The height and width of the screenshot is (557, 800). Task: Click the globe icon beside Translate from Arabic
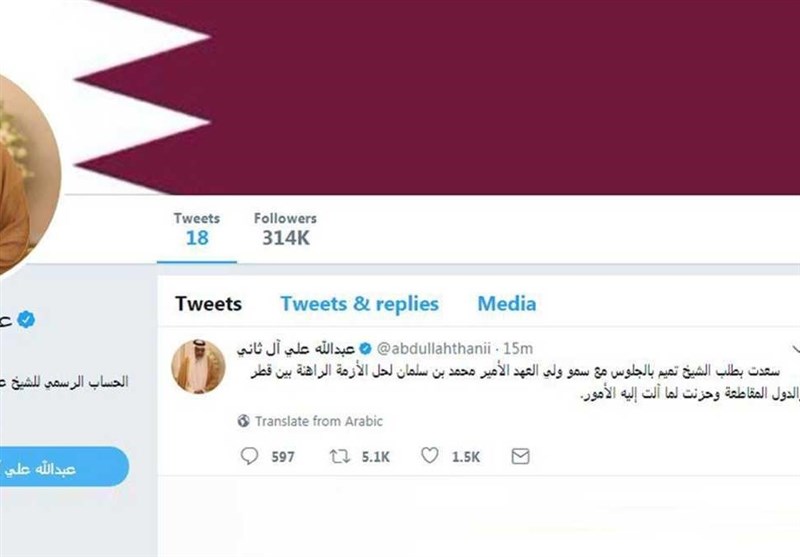(243, 421)
